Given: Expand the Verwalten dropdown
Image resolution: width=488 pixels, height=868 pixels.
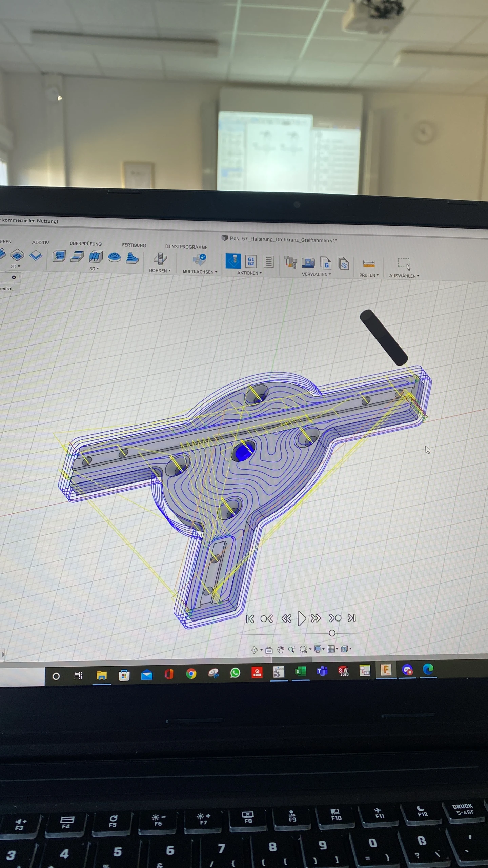Looking at the screenshot, I should (x=317, y=274).
